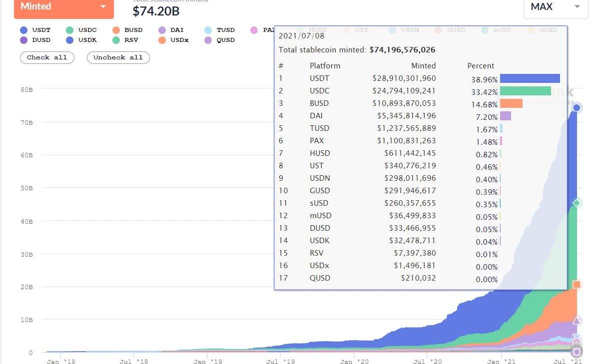The height and width of the screenshot is (364, 589).
Task: Select the orange BUSD square marker on chart
Action: click(x=577, y=285)
